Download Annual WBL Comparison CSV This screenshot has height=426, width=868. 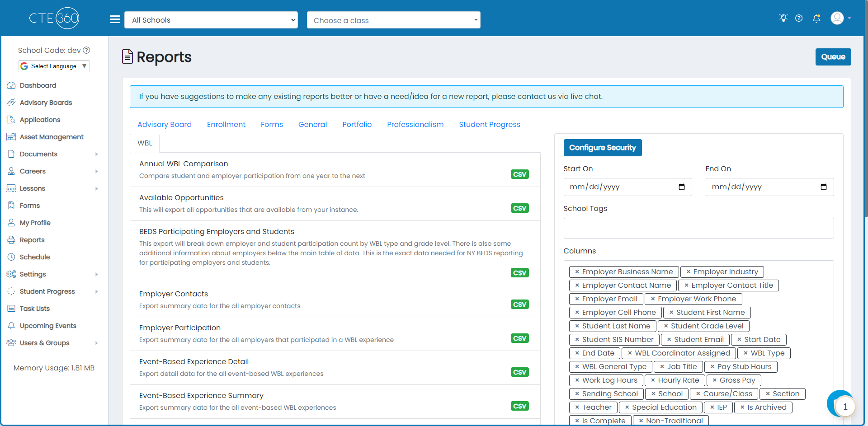tap(519, 174)
